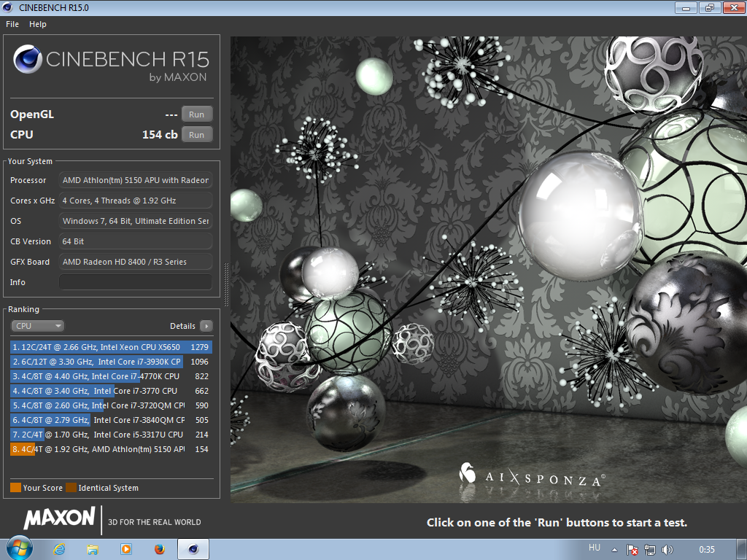747x560 pixels.
Task: Open Windows Explorer folder in the taskbar
Action: [x=93, y=550]
